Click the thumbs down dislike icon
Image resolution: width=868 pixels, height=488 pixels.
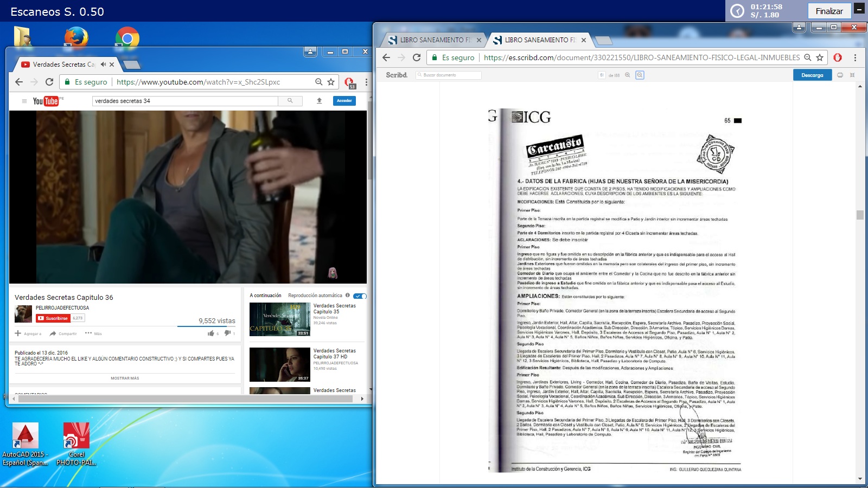tap(227, 333)
